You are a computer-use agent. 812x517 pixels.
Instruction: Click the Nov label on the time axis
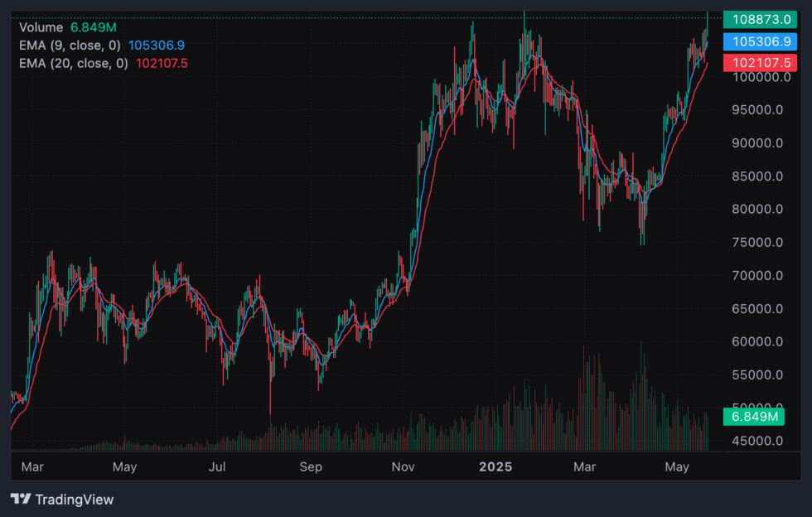coord(404,467)
